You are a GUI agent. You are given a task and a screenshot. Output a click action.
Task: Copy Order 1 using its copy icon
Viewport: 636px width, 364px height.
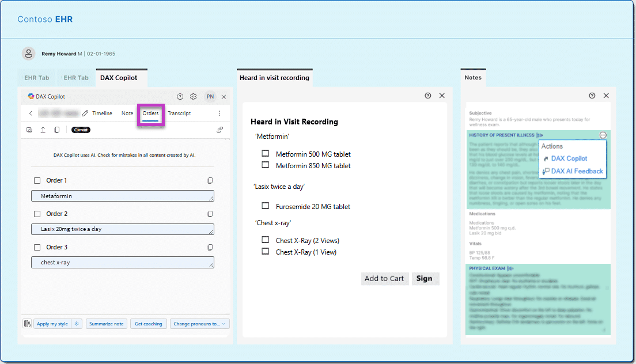[x=210, y=180]
